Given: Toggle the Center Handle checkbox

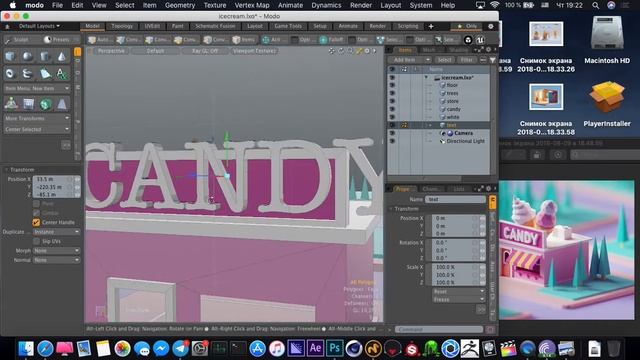Looking at the screenshot, I should tap(36, 222).
